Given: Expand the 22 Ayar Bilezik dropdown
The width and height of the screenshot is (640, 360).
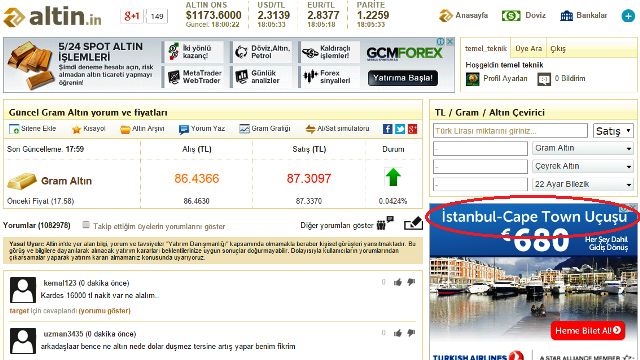Looking at the screenshot, I should tap(583, 184).
